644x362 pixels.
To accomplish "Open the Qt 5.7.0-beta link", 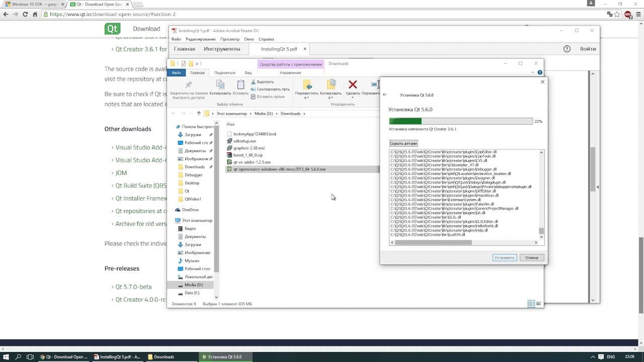I will click(133, 287).
